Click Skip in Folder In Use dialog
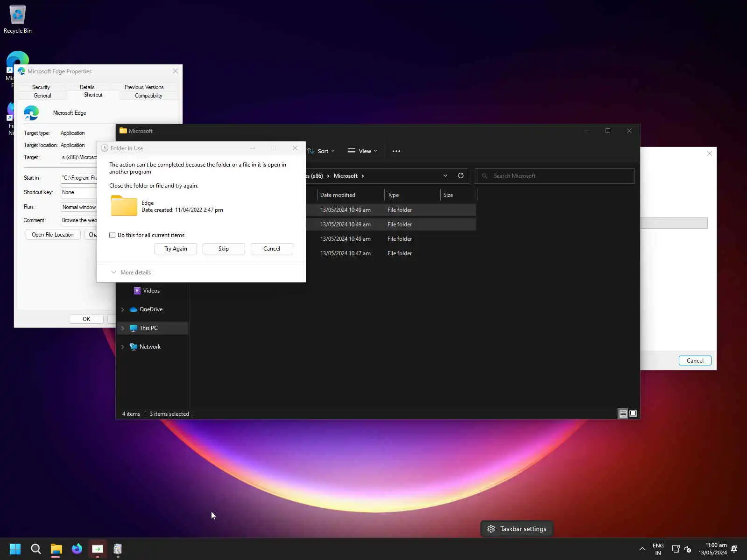 pos(224,249)
